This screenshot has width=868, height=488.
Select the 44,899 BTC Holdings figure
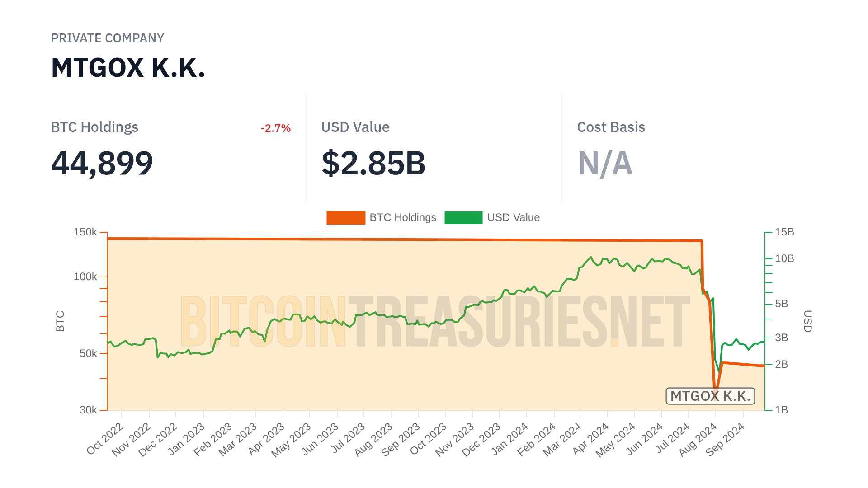(x=102, y=163)
